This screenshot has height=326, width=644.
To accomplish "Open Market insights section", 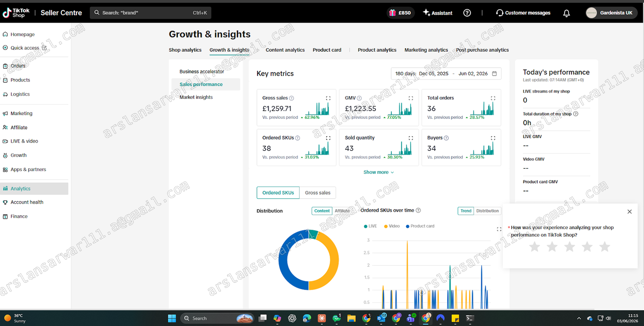I will [196, 97].
